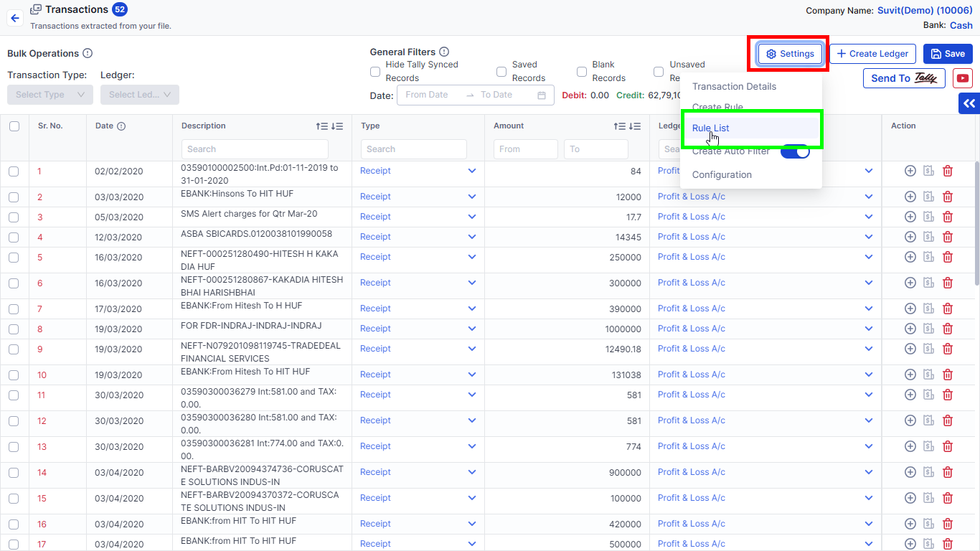This screenshot has height=551, width=980.
Task: Click the Cash bank link
Action: pos(961,25)
